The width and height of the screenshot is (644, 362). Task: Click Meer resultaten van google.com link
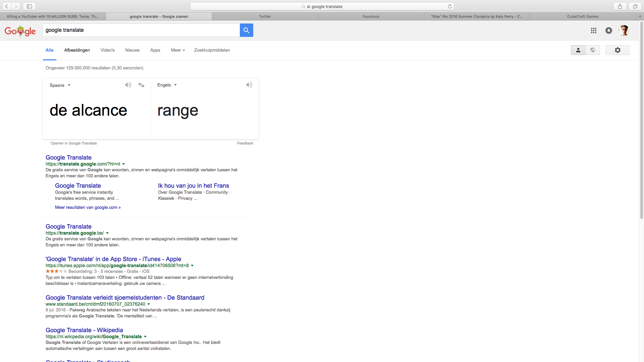click(88, 207)
